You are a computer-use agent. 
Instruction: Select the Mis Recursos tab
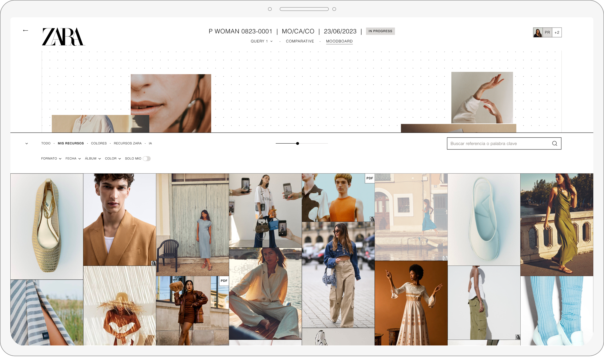pyautogui.click(x=71, y=143)
